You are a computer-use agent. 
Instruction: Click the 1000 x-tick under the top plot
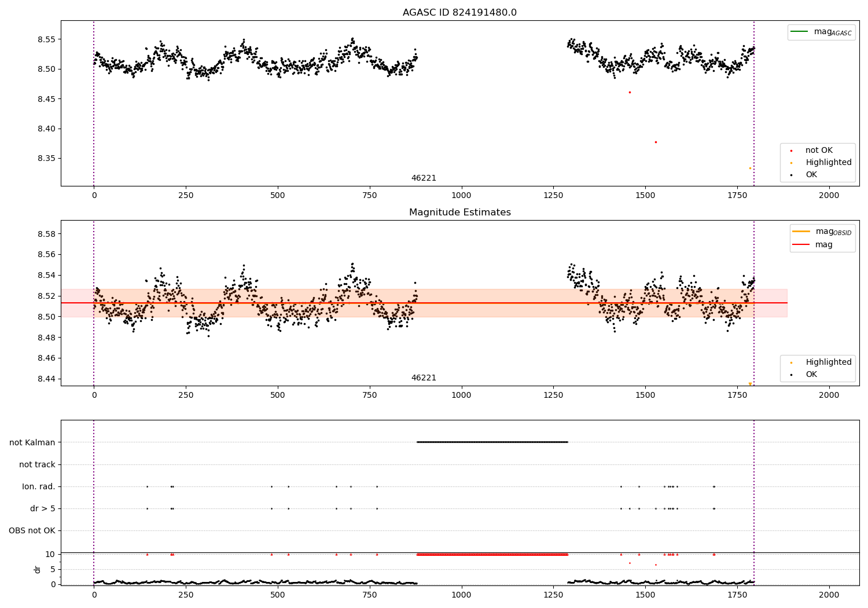[x=461, y=196]
